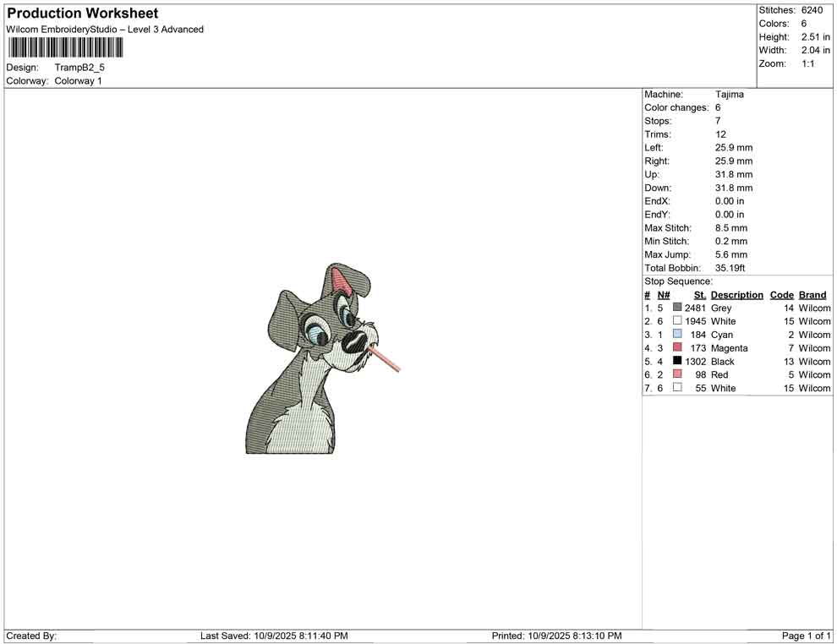Image resolution: width=837 pixels, height=644 pixels.
Task: Click the worksheet barcode
Action: pyautogui.click(x=65, y=47)
